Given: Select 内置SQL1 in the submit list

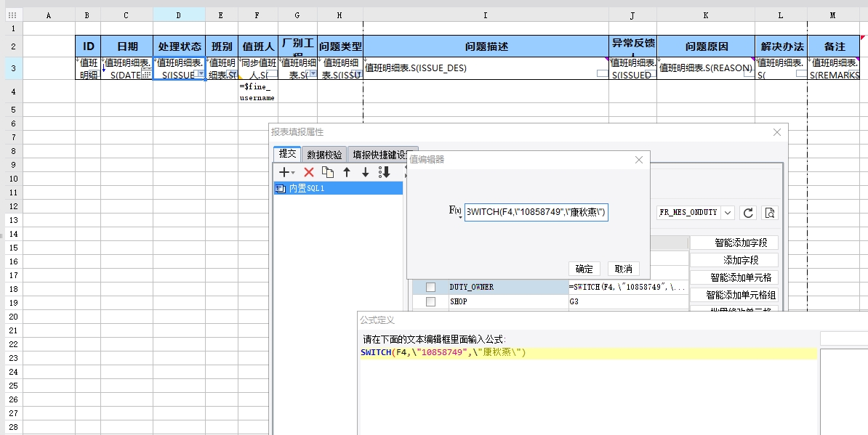Looking at the screenshot, I should 338,188.
